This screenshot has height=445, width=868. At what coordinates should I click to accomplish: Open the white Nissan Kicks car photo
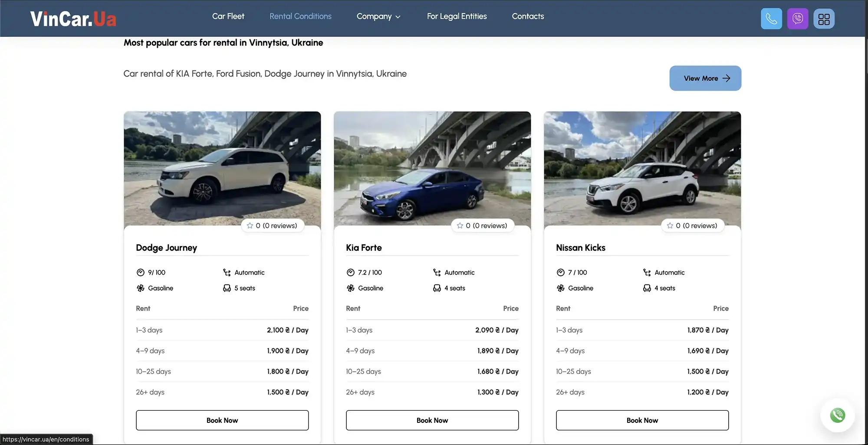click(642, 168)
